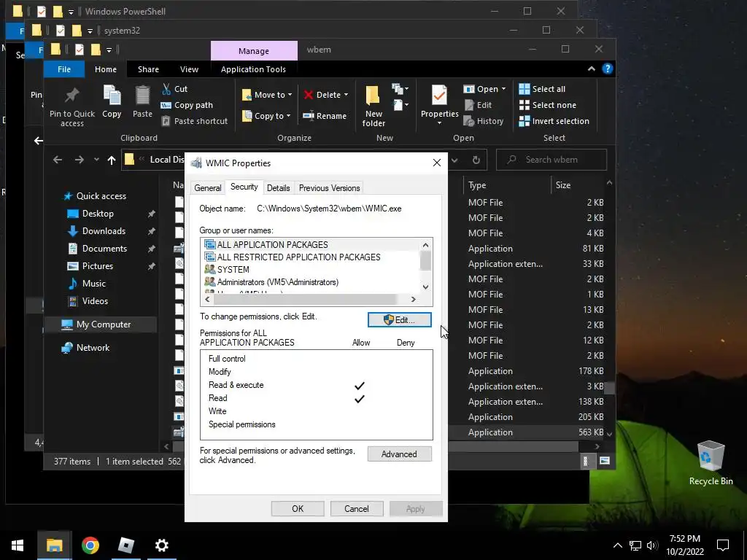The image size is (747, 560).
Task: Switch to large icons view in status bar
Action: pos(605,461)
